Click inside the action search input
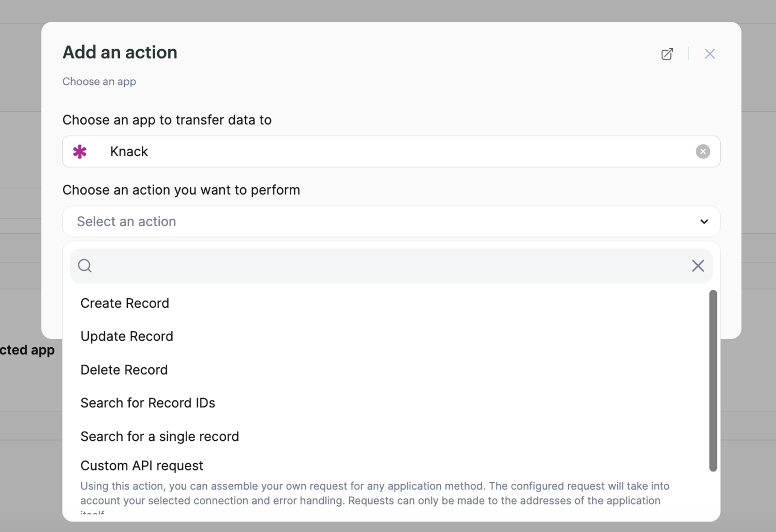Screen dimensions: 776x532 [x=362, y=265]
